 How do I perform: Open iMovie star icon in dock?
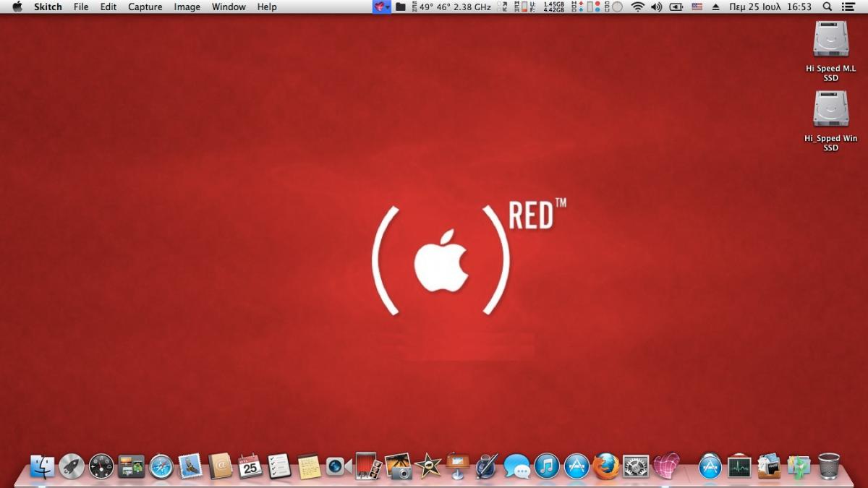click(427, 466)
